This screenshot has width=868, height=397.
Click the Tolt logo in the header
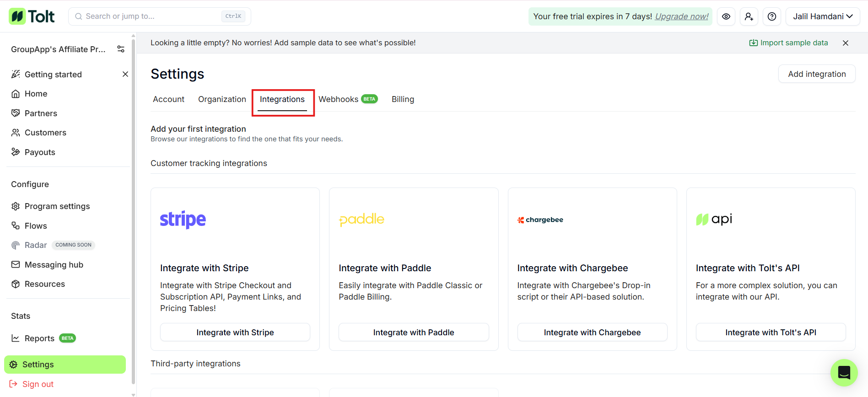(x=32, y=16)
